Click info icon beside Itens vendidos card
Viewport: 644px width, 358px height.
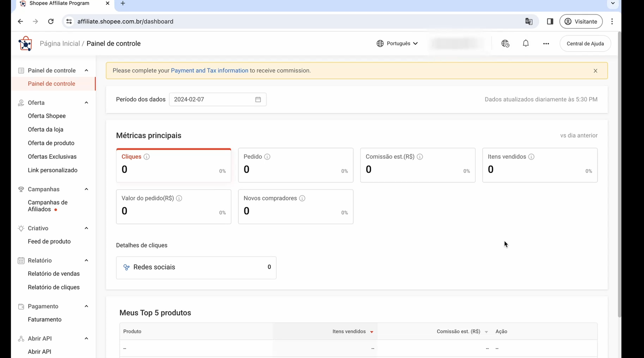(x=531, y=157)
